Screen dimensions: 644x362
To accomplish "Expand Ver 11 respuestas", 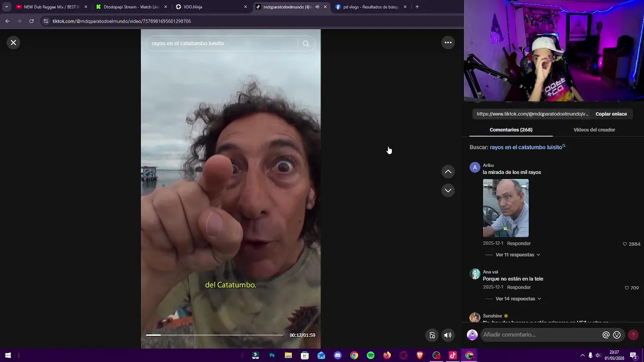I will pyautogui.click(x=518, y=255).
